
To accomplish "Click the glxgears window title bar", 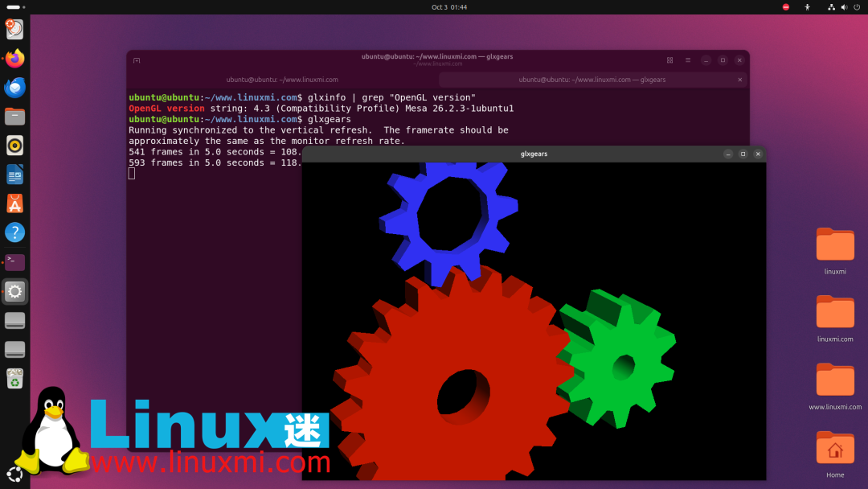I will [x=534, y=154].
